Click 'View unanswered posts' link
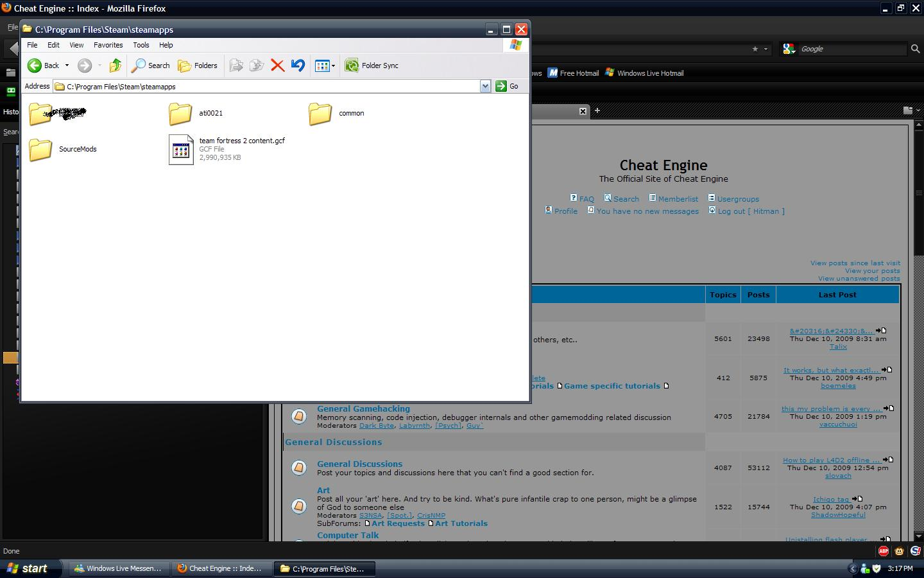 [x=859, y=278]
